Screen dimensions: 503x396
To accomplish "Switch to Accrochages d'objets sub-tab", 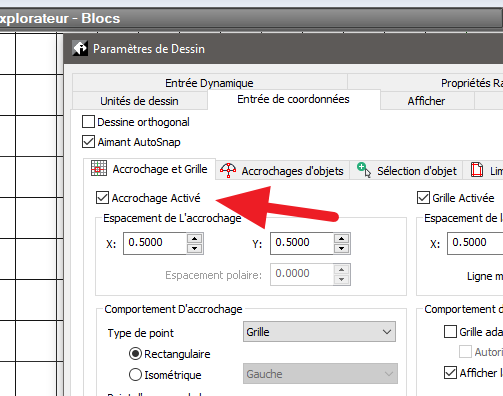I will 282,171.
